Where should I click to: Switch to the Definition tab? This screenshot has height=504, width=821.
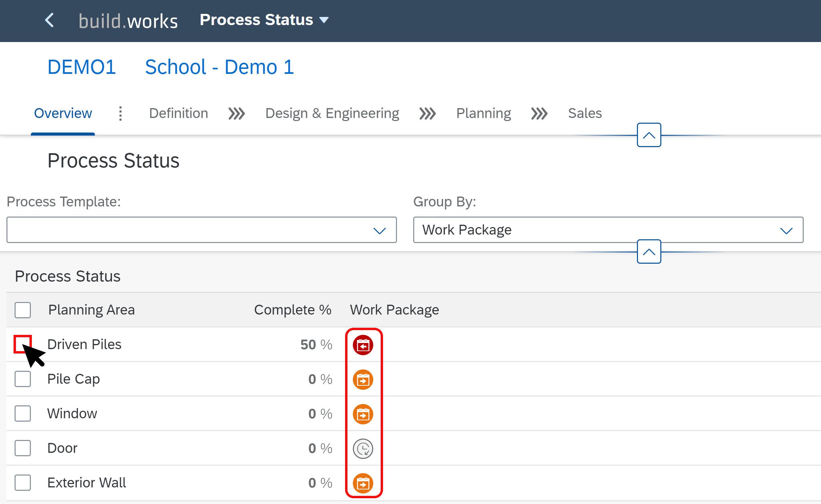tap(179, 113)
